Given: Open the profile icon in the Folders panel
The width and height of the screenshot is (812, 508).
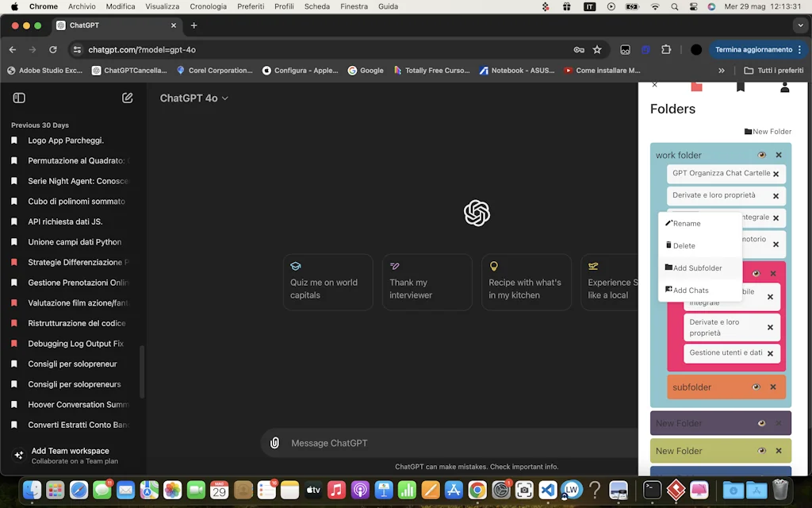Looking at the screenshot, I should click(x=784, y=87).
